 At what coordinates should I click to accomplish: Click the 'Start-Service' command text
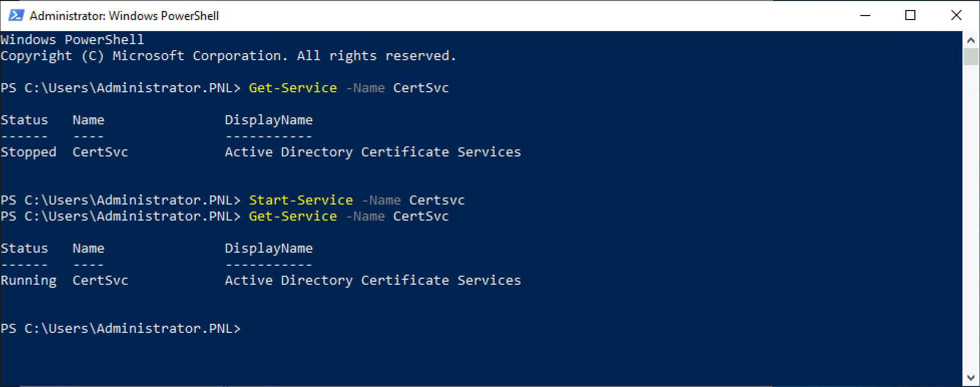(301, 200)
